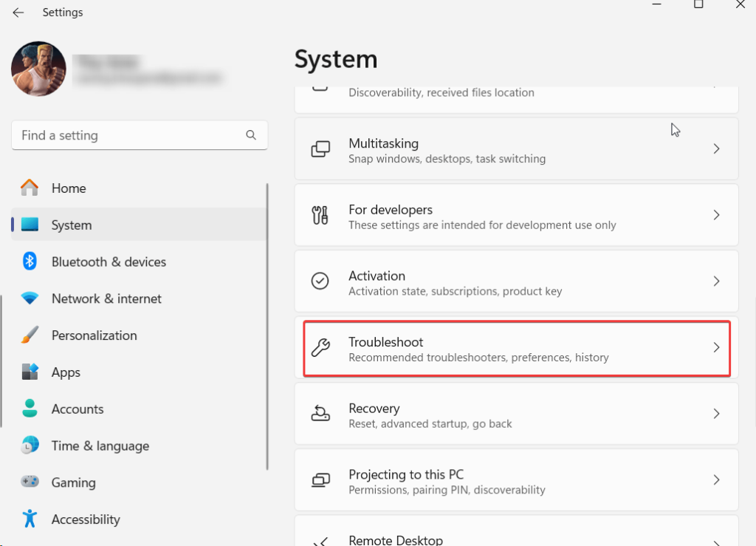Screen dimensions: 756x546
Task: Open Time & language settings
Action: [100, 446]
